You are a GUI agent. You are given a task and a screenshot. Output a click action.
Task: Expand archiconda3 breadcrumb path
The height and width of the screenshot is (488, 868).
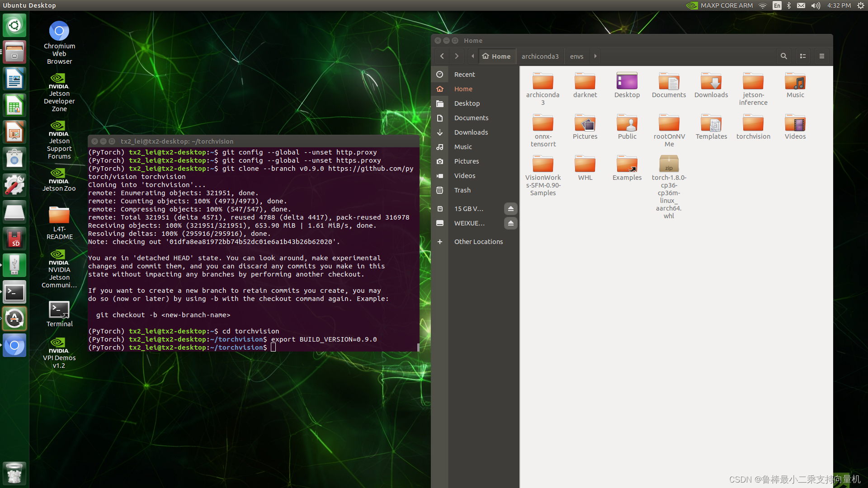click(x=540, y=56)
